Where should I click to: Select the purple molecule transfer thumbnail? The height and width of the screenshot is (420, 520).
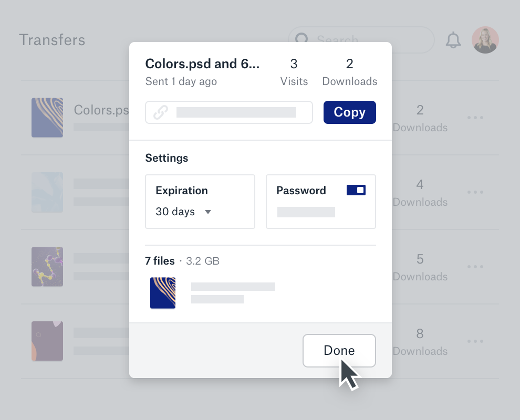47,267
